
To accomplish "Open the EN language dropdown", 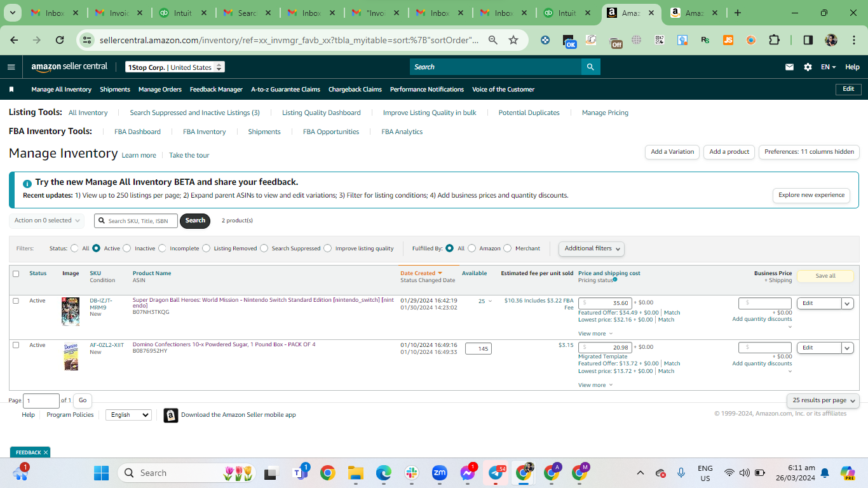I will pyautogui.click(x=828, y=67).
